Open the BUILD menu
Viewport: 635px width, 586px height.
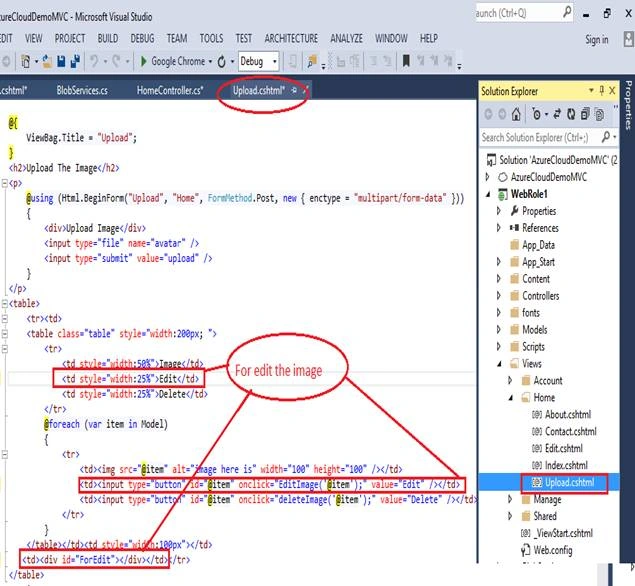click(x=108, y=38)
